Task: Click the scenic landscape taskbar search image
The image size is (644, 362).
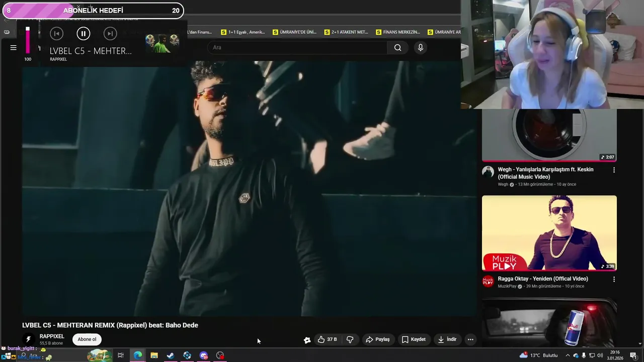Action: [x=100, y=355]
